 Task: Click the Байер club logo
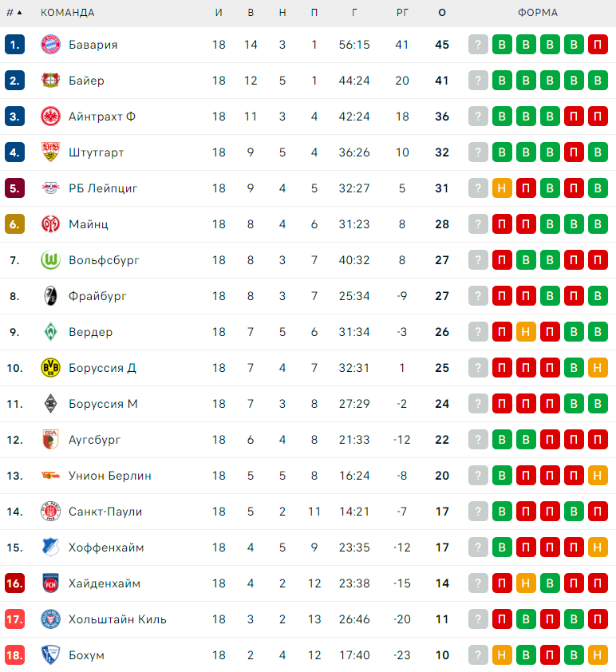[x=50, y=81]
